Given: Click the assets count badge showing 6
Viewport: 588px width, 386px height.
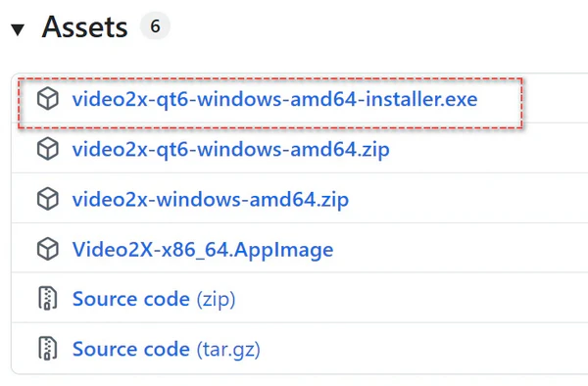Looking at the screenshot, I should (155, 26).
